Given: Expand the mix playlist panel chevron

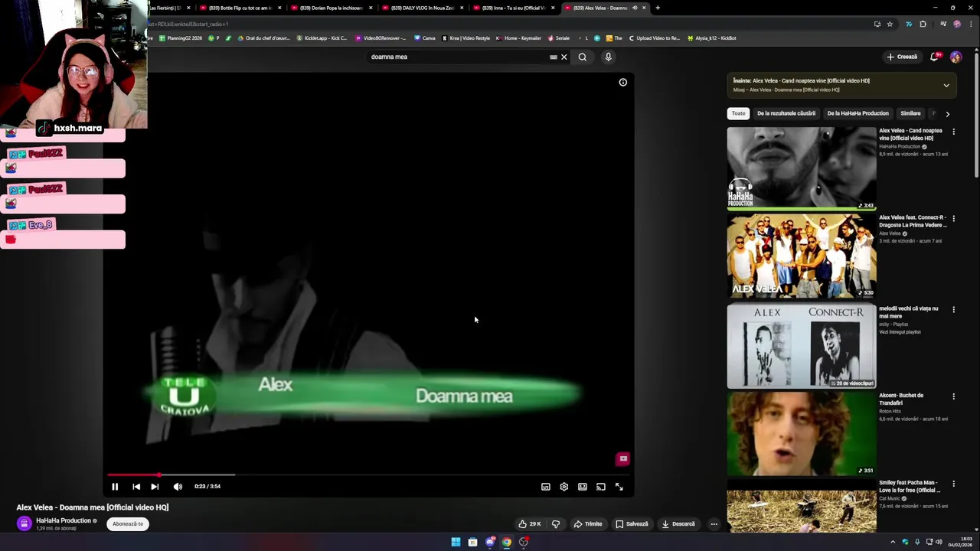Looking at the screenshot, I should 946,85.
